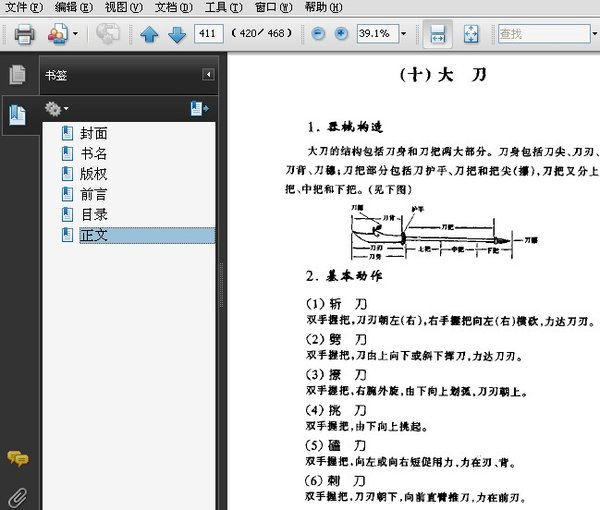Open the 书名 bookmark
The width and height of the screenshot is (600, 510).
coord(93,154)
